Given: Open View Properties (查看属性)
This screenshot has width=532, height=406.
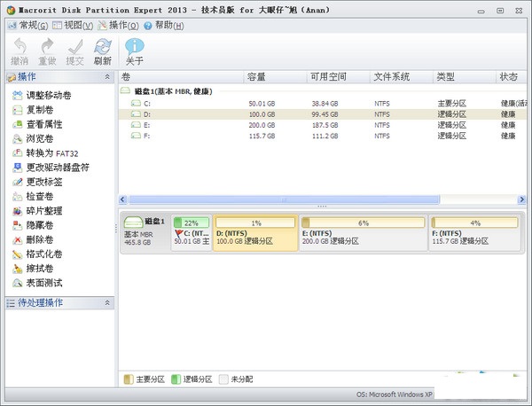Looking at the screenshot, I should (37, 124).
